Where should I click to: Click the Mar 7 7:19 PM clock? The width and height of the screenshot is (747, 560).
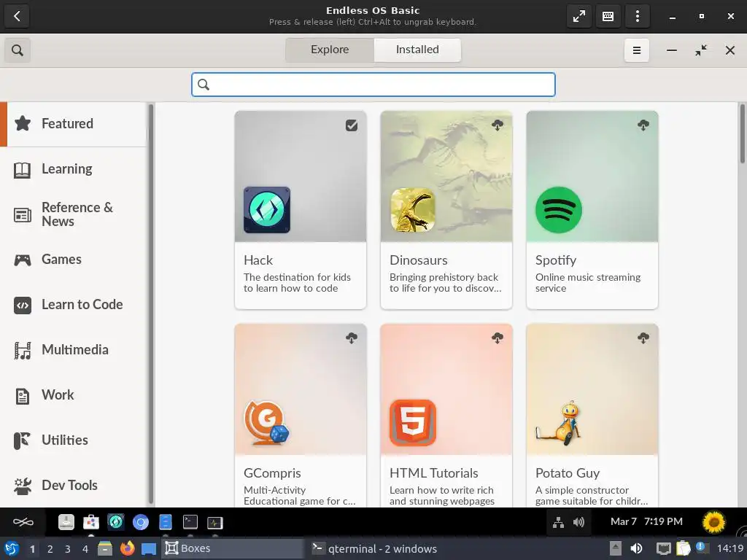(x=646, y=522)
